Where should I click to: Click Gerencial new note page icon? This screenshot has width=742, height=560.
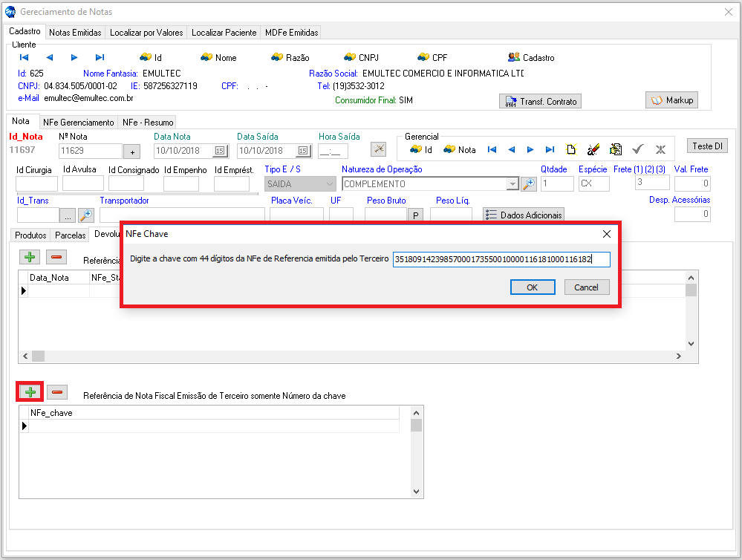click(571, 149)
